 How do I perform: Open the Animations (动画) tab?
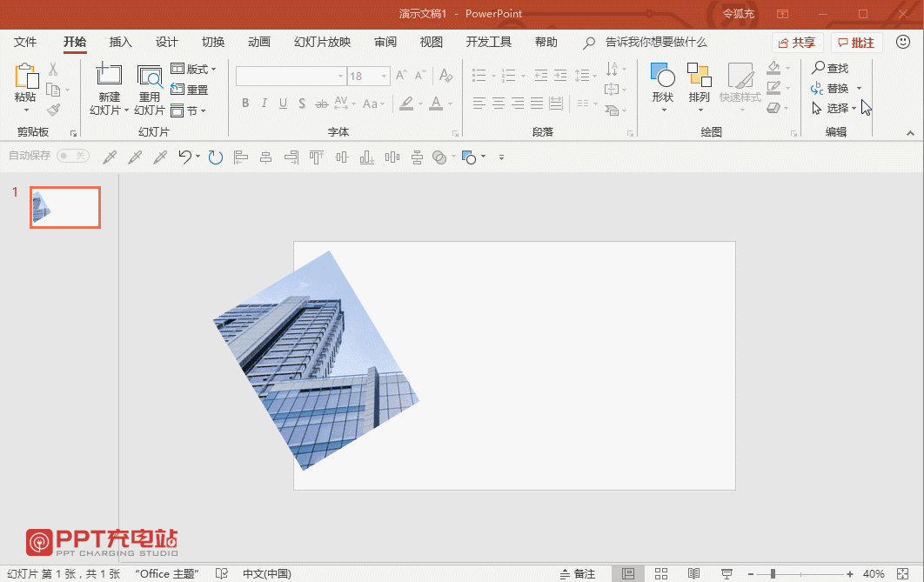(x=259, y=42)
